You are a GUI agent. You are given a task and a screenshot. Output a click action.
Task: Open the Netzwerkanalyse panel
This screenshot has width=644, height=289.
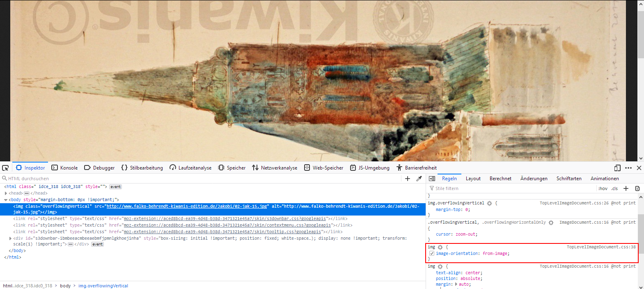[x=275, y=168]
